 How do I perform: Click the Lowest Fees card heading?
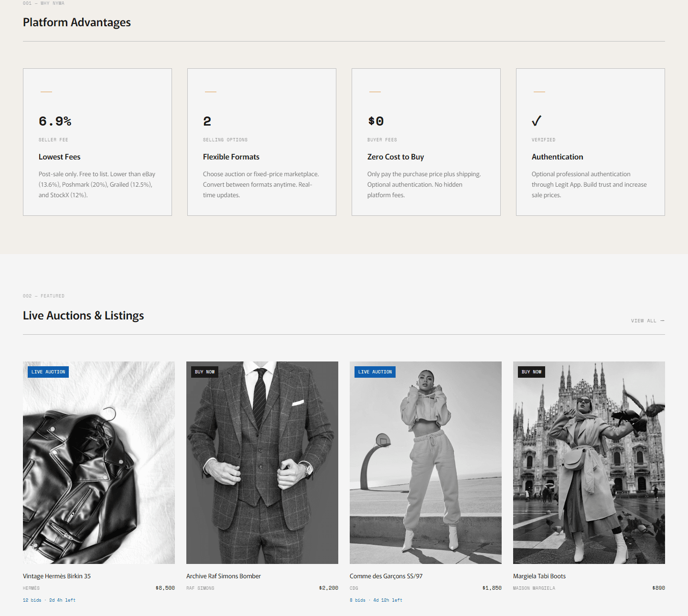point(60,157)
